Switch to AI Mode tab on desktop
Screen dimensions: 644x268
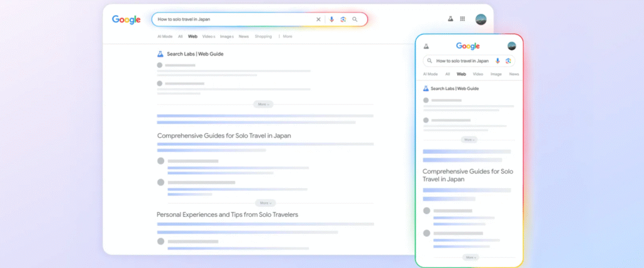pyautogui.click(x=165, y=36)
